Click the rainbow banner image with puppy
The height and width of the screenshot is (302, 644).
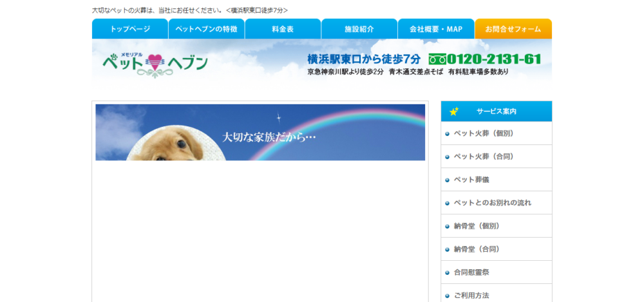tap(260, 132)
